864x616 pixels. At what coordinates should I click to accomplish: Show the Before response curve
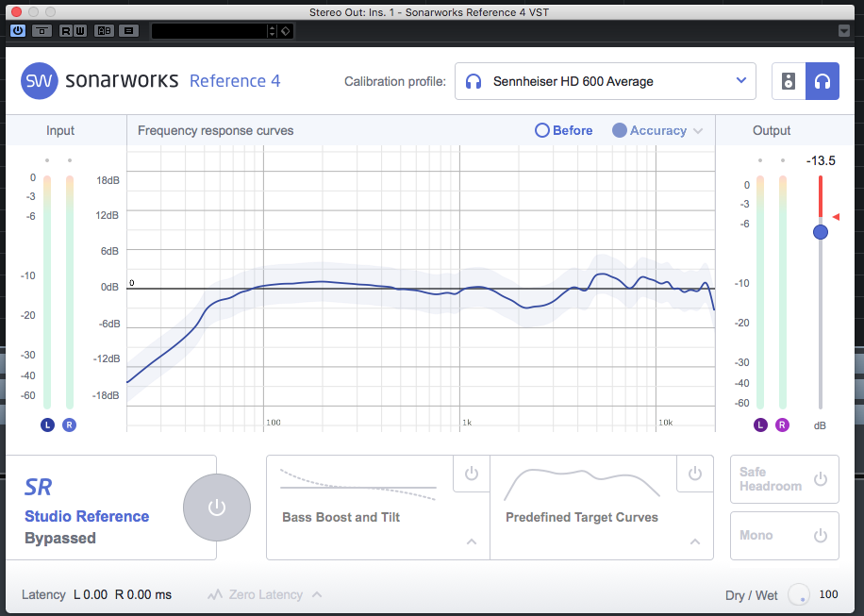pyautogui.click(x=564, y=130)
